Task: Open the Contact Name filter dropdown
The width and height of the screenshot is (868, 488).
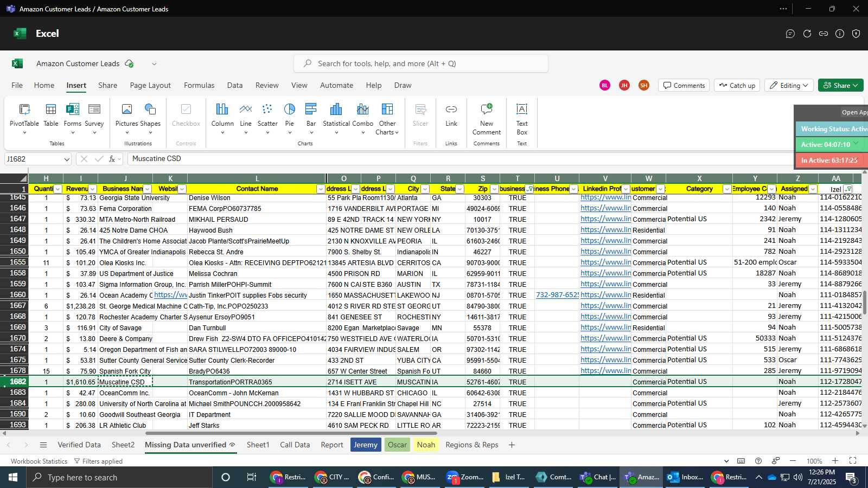Action: [321, 189]
